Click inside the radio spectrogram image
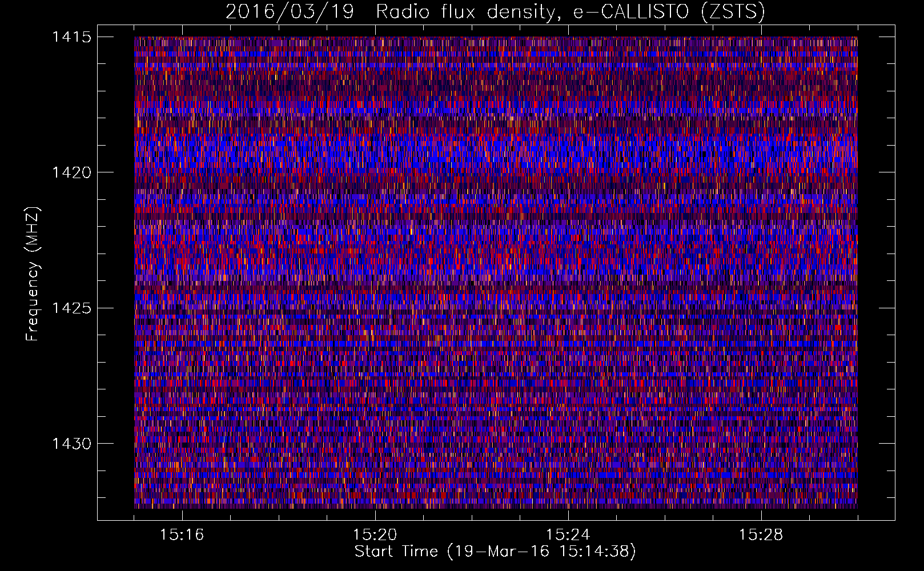The height and width of the screenshot is (571, 924). tap(496, 272)
